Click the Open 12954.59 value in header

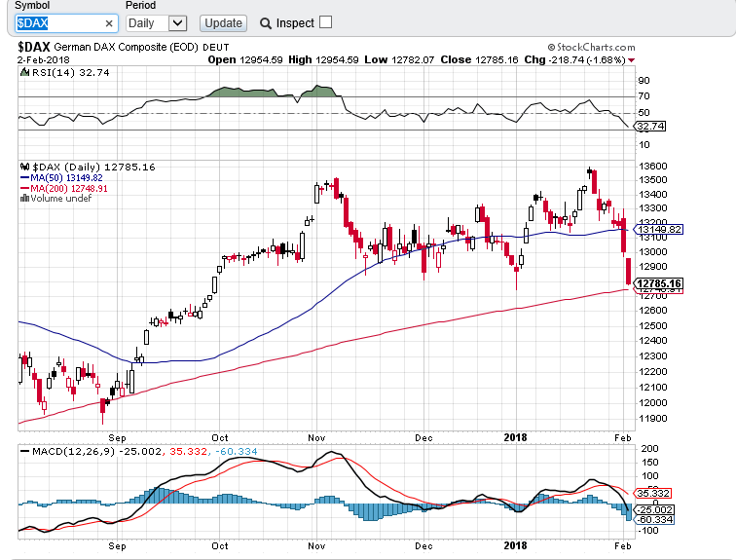pos(245,60)
